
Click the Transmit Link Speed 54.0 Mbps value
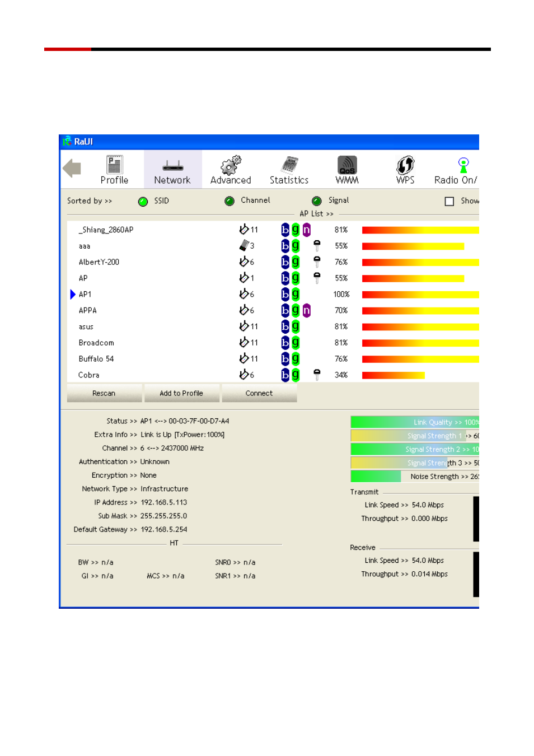pyautogui.click(x=428, y=505)
